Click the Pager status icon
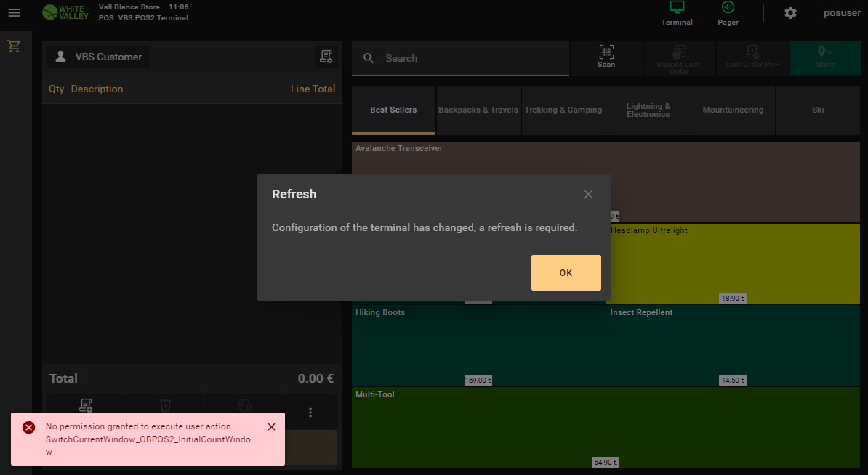The image size is (868, 475). 728,13
